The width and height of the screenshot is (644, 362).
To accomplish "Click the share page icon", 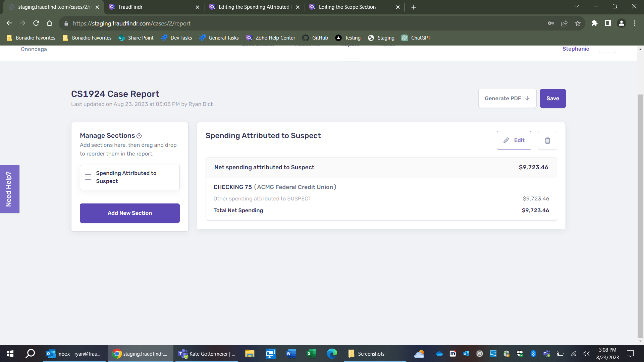I will pos(564,23).
